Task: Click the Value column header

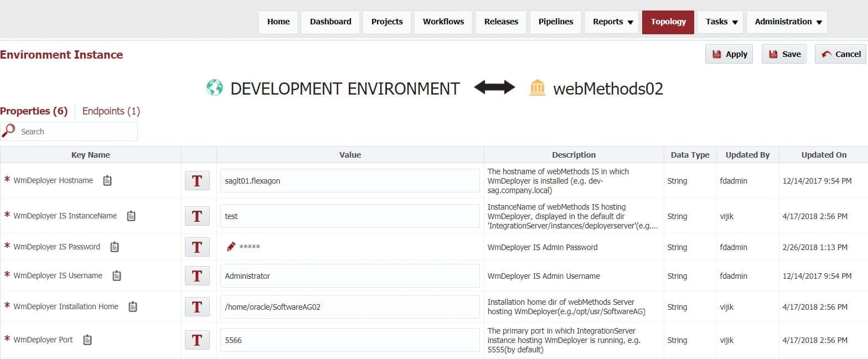Action: [350, 155]
